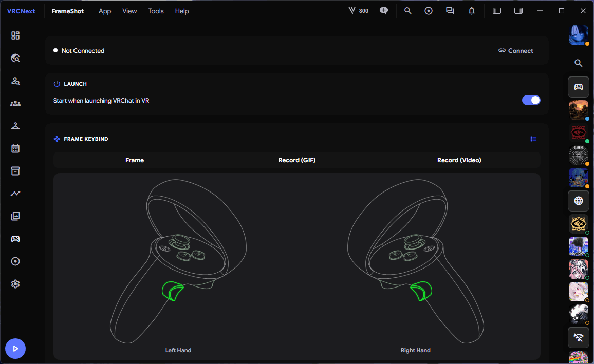The width and height of the screenshot is (594, 364).
Task: Open the people search icon in sidebar
Action: click(15, 81)
